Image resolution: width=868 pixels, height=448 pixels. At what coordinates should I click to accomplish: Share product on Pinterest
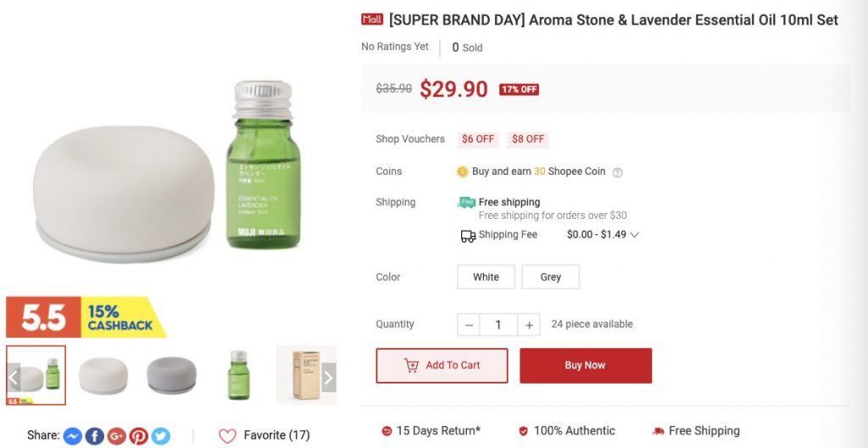point(138,436)
